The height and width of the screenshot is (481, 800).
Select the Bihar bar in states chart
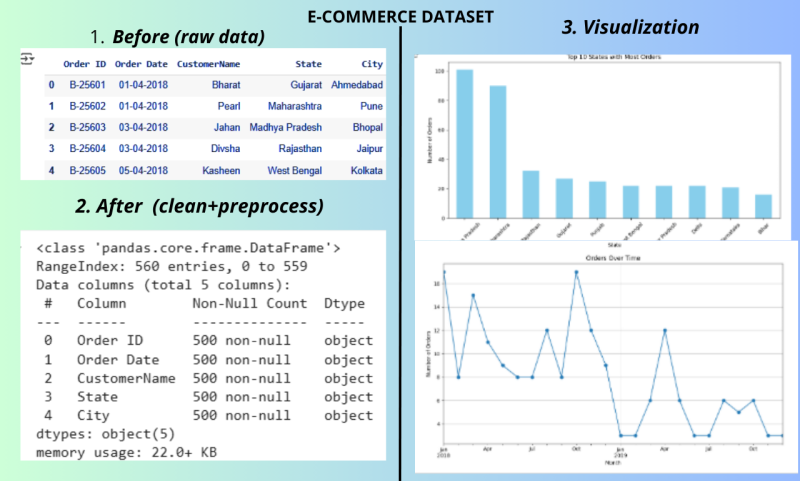[x=763, y=206]
